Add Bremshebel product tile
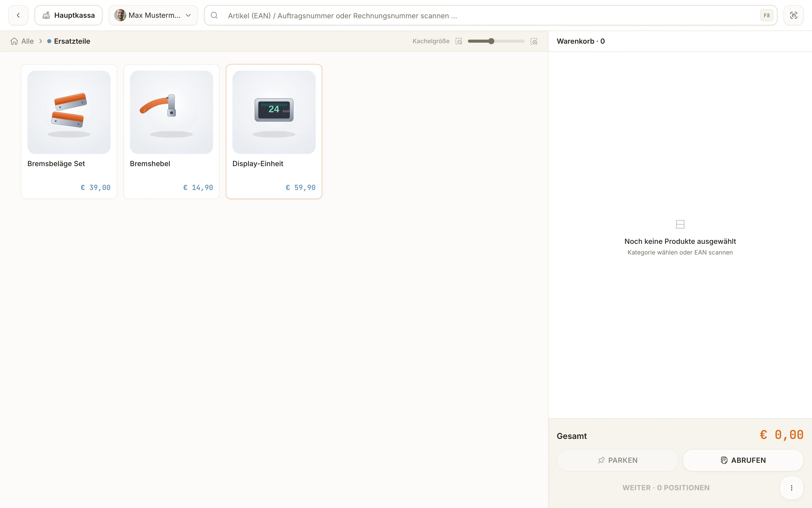The width and height of the screenshot is (812, 508). click(172, 131)
